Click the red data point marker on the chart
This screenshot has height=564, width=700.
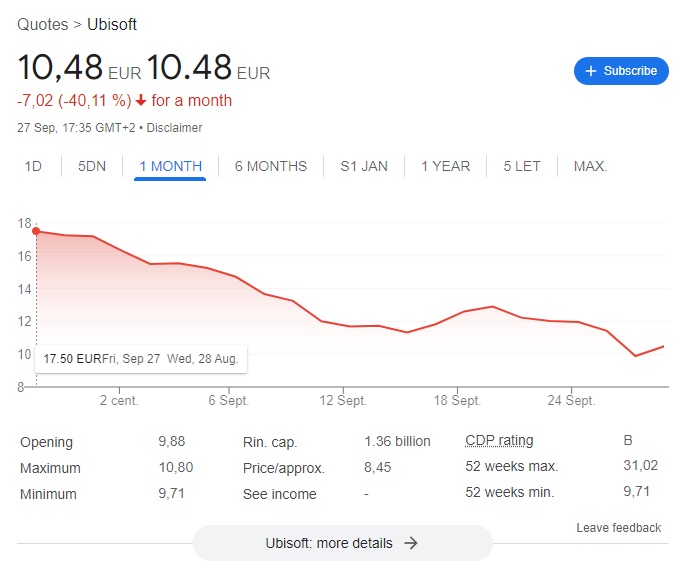pos(36,231)
